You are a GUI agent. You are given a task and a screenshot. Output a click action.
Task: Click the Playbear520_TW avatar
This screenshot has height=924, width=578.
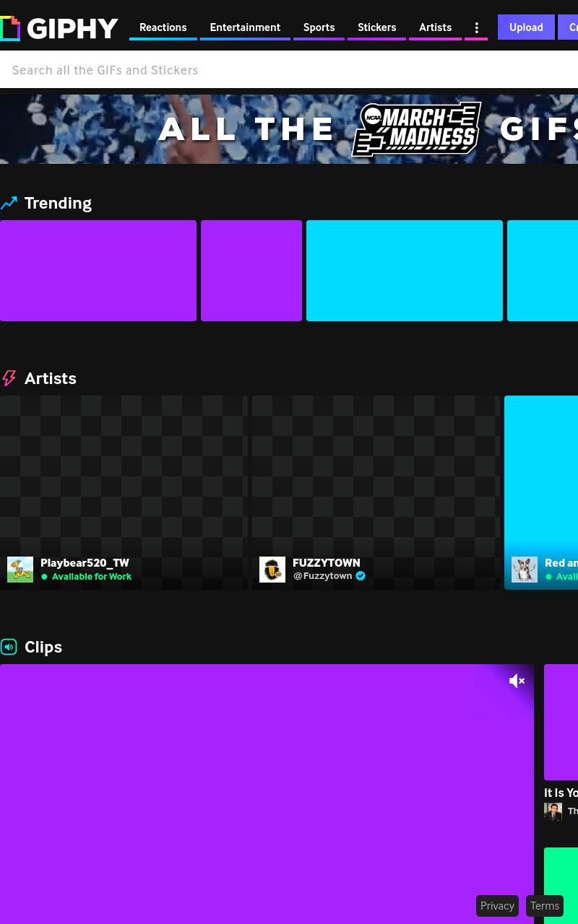click(x=20, y=570)
